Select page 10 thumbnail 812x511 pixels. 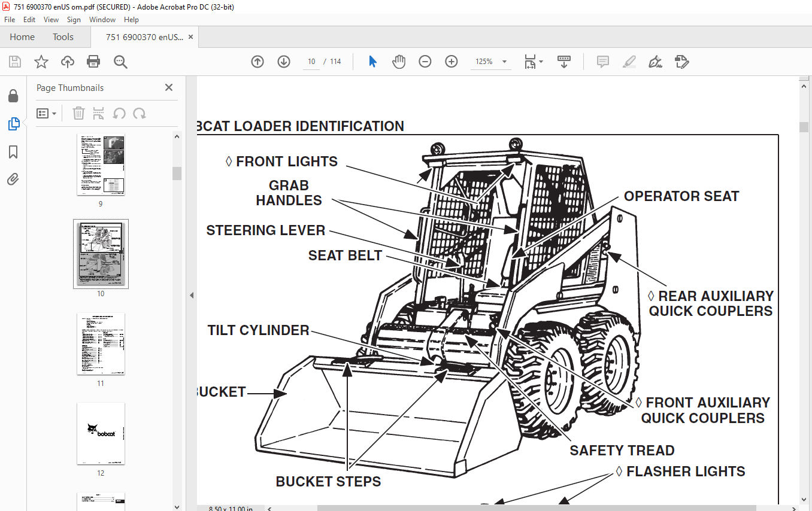(101, 254)
